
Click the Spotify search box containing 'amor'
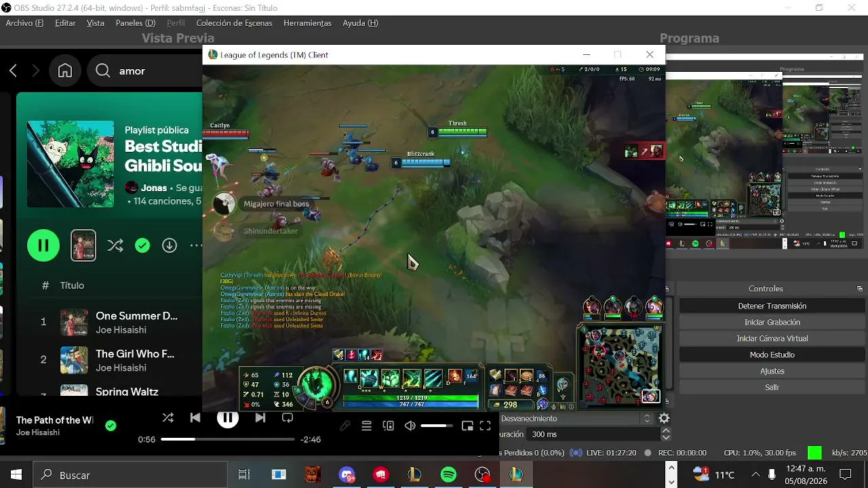[x=144, y=70]
